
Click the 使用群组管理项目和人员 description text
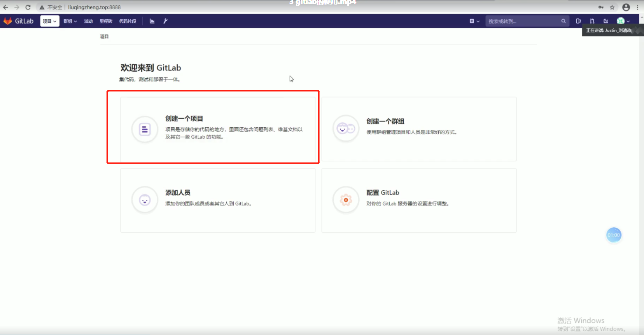coord(412,132)
